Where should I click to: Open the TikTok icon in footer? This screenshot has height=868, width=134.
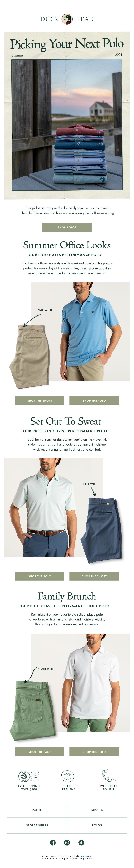[x=81, y=842]
